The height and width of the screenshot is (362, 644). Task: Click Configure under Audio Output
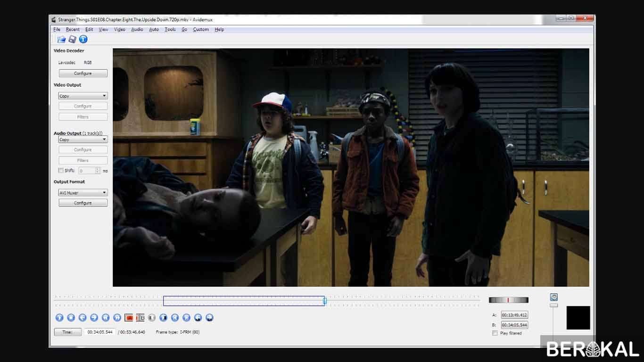[83, 150]
